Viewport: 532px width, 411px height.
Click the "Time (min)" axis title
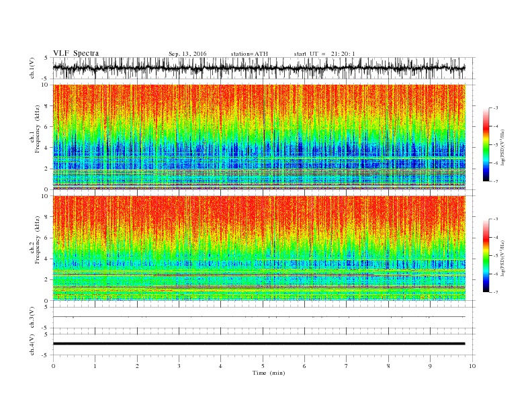click(269, 373)
